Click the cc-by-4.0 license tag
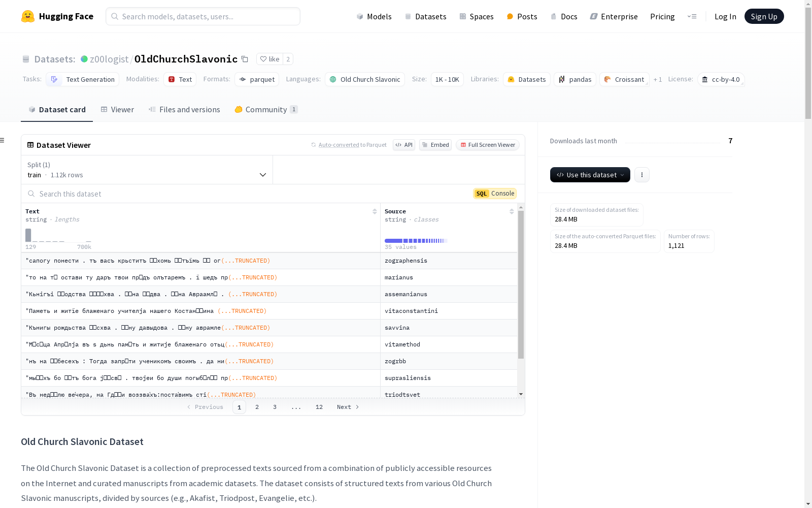This screenshot has height=508, width=812. tap(721, 79)
